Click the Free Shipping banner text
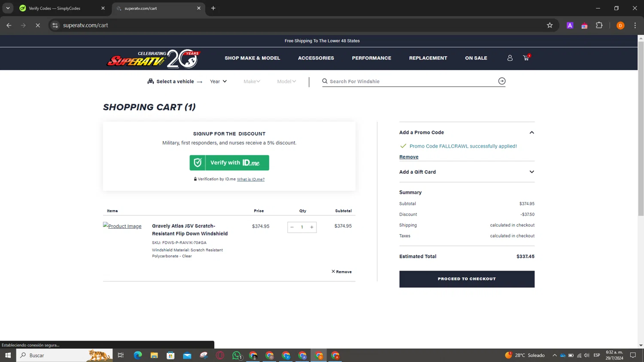644x362 pixels. tap(322, 41)
